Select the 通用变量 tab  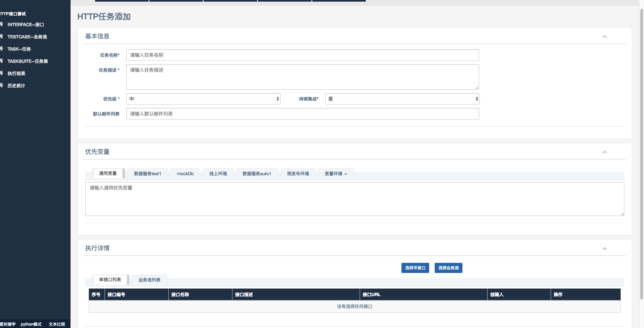pyautogui.click(x=108, y=174)
